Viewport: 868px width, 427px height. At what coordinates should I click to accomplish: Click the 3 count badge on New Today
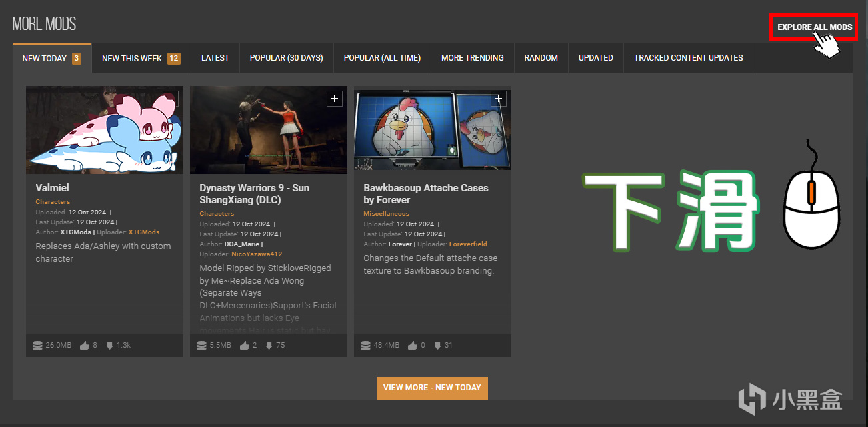pos(77,58)
